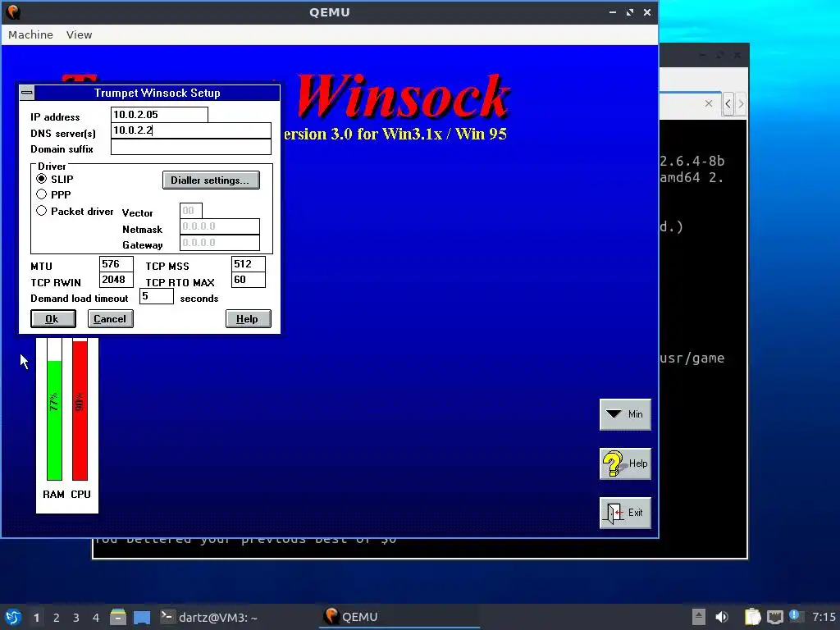The width and height of the screenshot is (840, 630).
Task: Click the removable media eject tray icon
Action: coord(698,617)
